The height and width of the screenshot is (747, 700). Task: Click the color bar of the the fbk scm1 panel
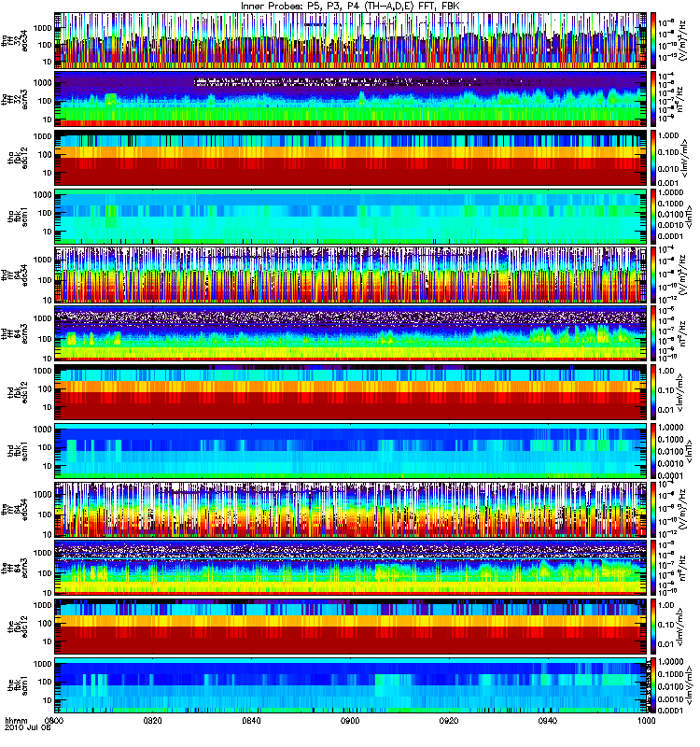pos(652,685)
